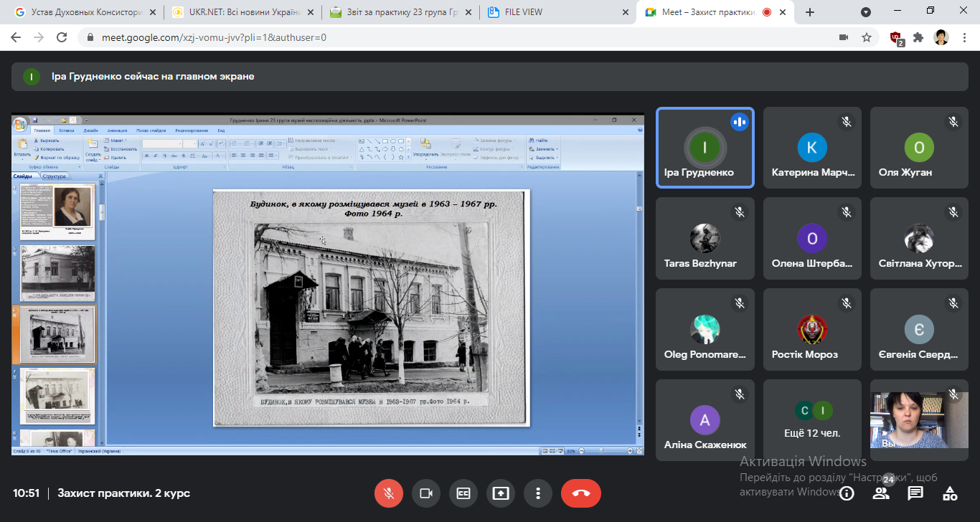Switch to the Структура pane tab
Viewport: 980px width, 522px height.
[55, 176]
